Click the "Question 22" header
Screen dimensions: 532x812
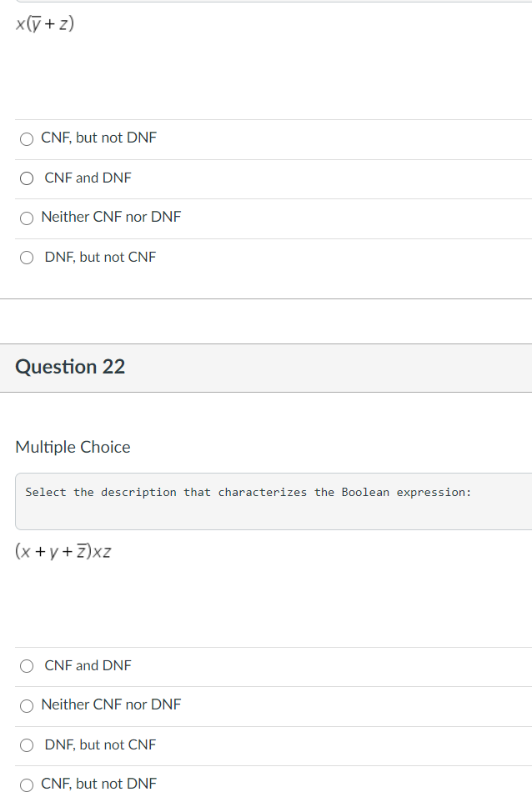tap(70, 367)
